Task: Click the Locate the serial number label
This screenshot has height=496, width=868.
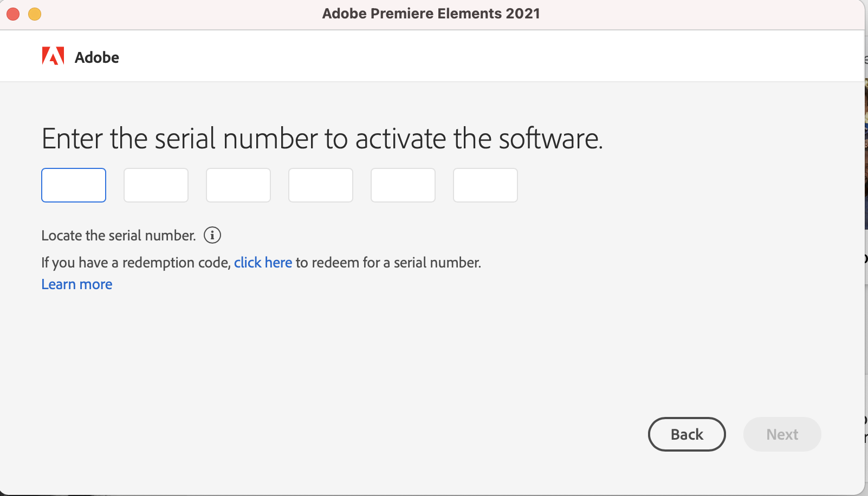Action: (118, 235)
